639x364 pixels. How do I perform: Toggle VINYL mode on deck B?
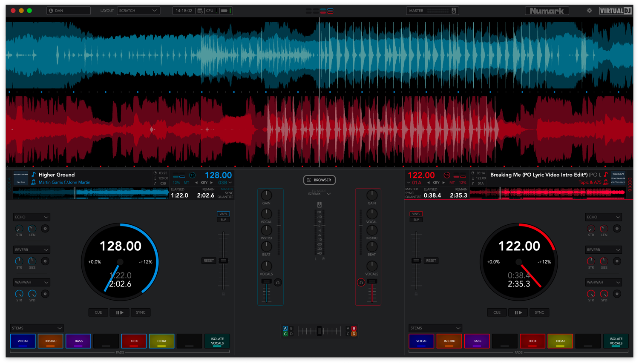click(416, 214)
